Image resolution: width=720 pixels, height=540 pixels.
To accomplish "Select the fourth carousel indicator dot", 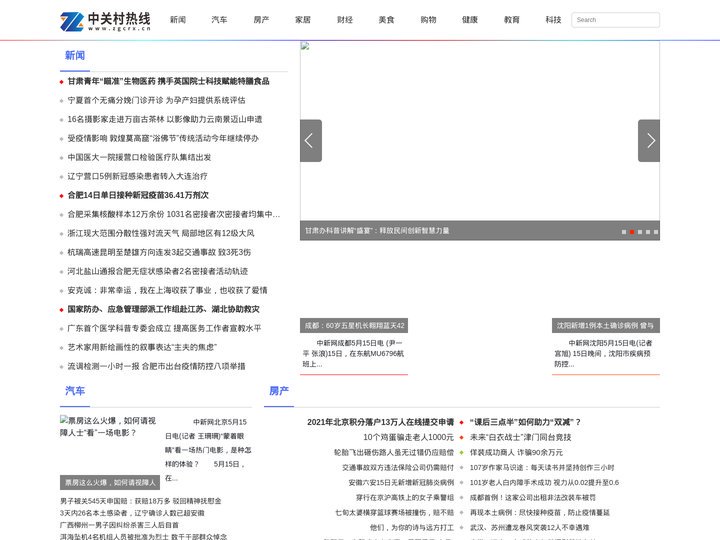I will coord(648,232).
